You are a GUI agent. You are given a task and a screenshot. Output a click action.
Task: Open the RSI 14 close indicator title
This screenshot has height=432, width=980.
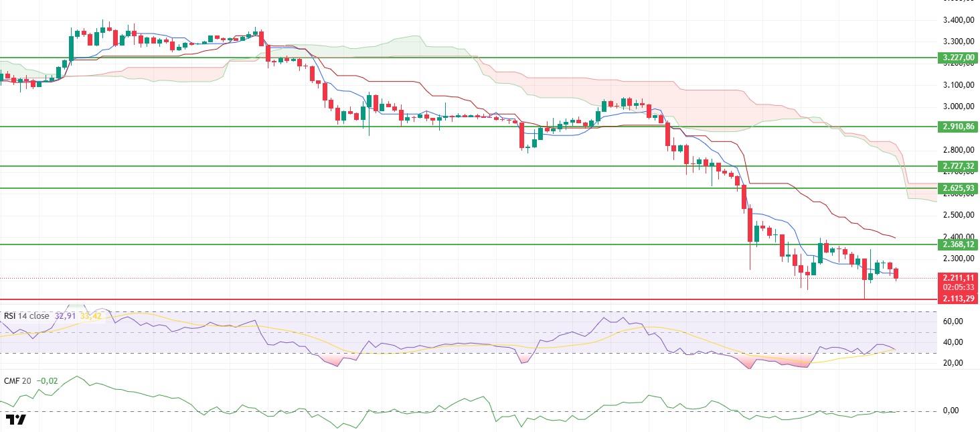(27, 316)
